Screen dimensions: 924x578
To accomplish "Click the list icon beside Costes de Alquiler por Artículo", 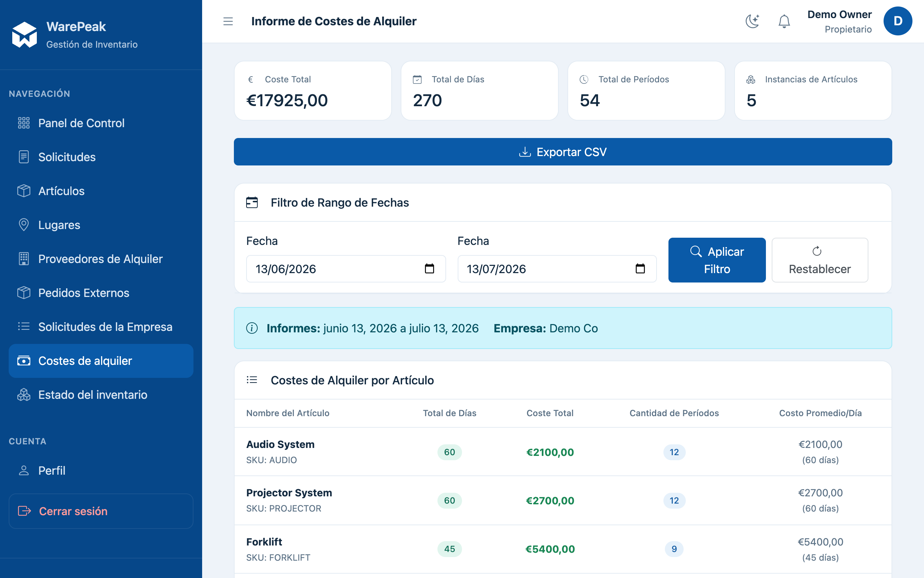I will tap(252, 380).
